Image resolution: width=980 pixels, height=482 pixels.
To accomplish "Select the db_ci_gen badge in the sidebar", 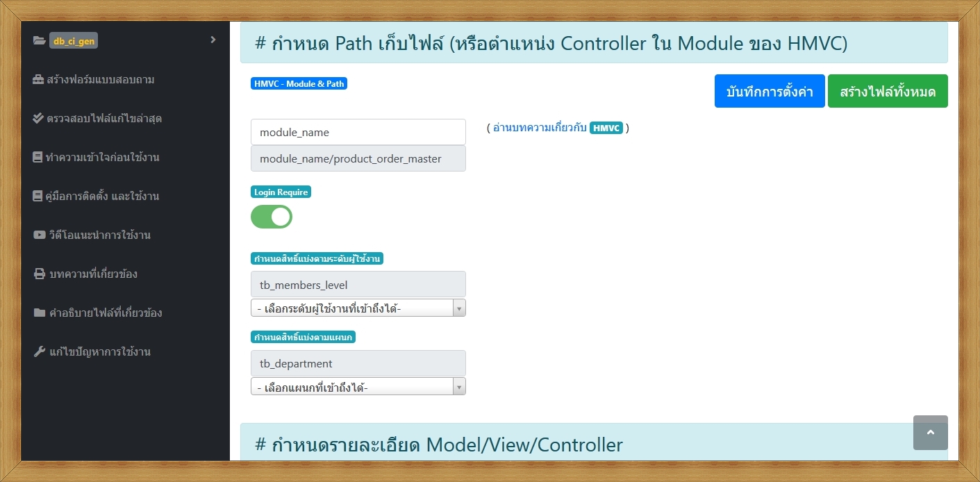I will [x=74, y=41].
